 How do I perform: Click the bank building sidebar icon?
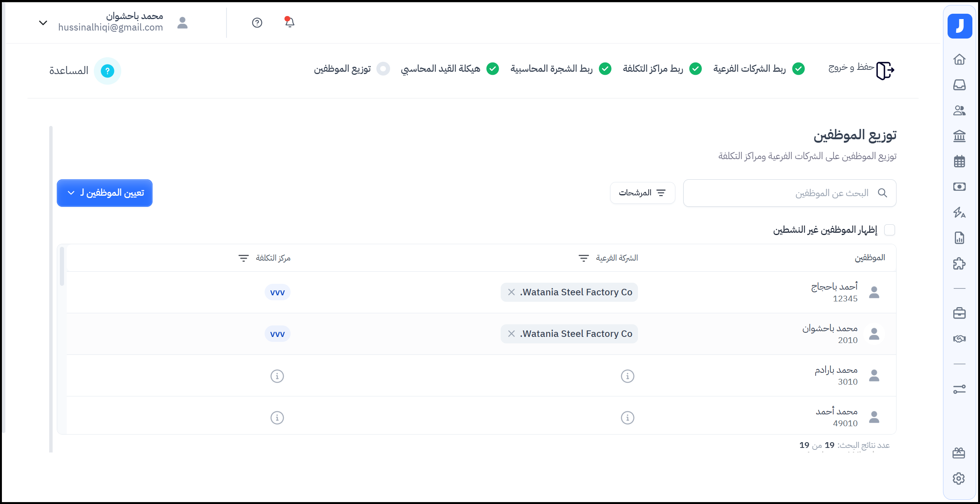coord(959,136)
